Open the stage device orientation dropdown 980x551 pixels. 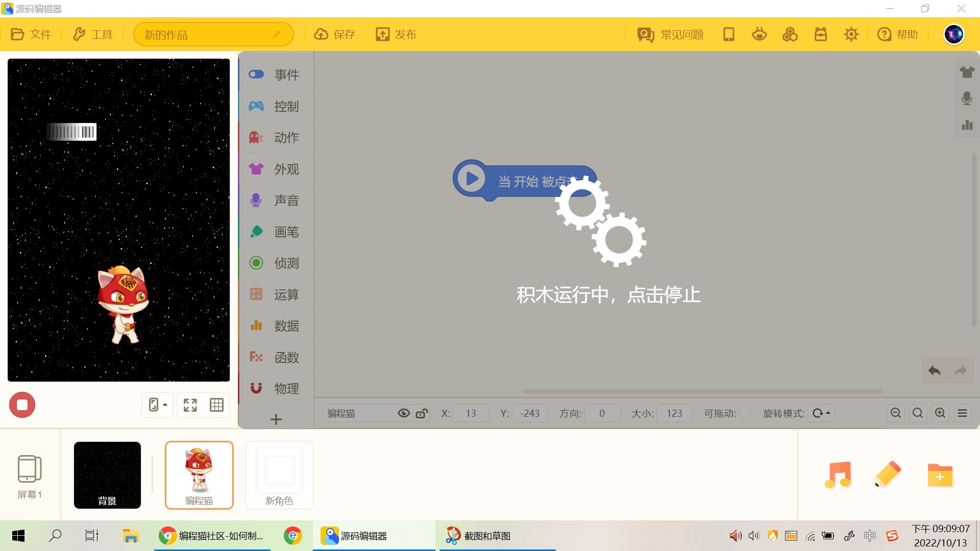coord(158,405)
